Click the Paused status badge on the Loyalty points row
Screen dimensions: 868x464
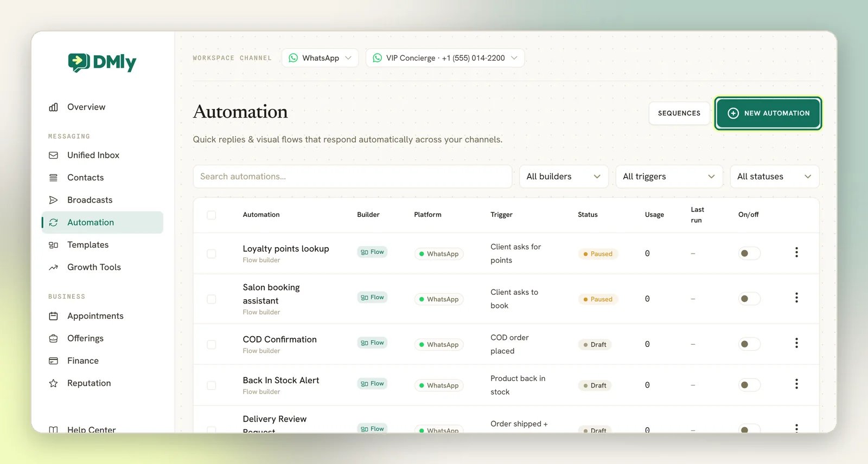[598, 254]
